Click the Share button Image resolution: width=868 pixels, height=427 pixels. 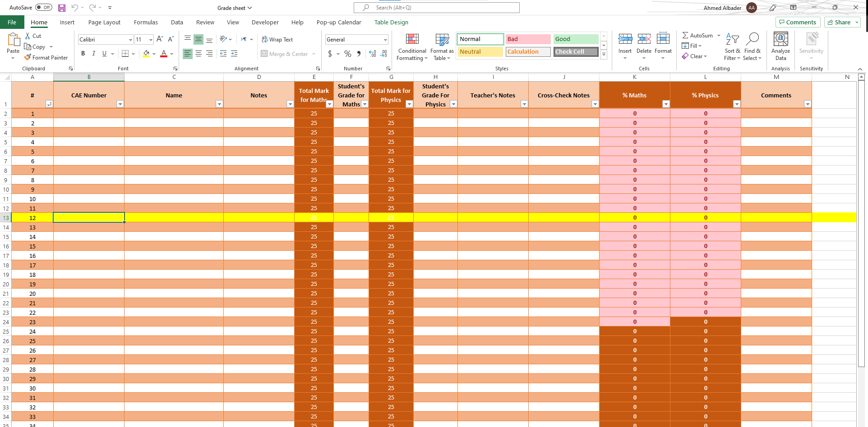point(842,22)
